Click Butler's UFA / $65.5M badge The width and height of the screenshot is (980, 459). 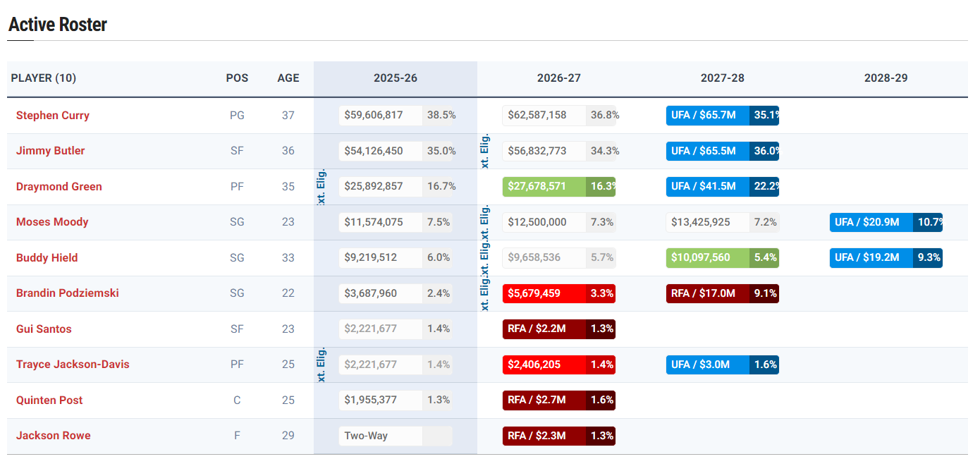pyautogui.click(x=708, y=151)
